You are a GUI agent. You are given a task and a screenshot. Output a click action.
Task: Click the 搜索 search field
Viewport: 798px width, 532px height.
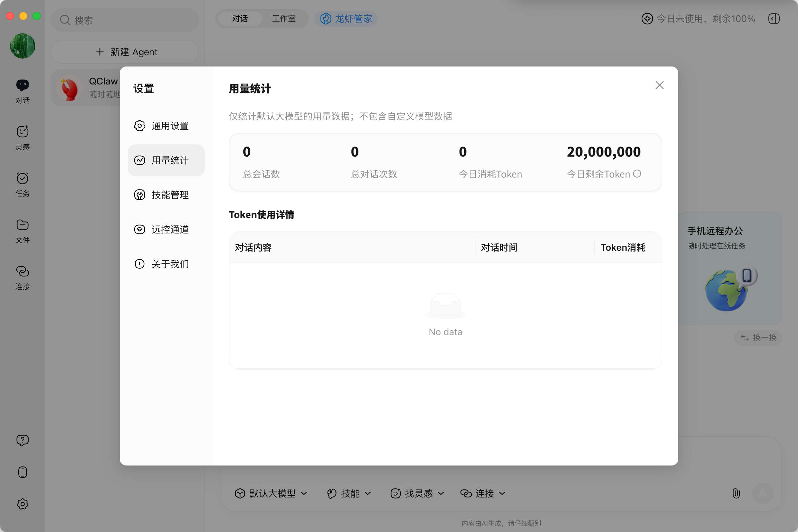(x=125, y=20)
